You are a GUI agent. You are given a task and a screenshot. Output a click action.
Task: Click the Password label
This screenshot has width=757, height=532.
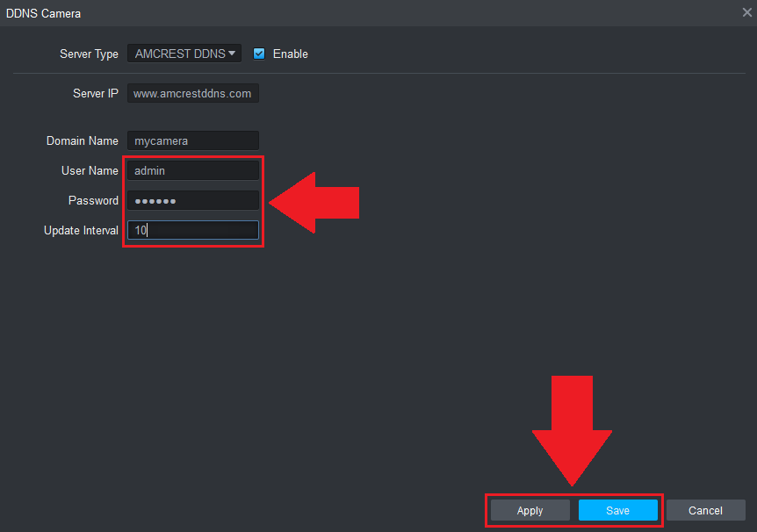coord(93,200)
